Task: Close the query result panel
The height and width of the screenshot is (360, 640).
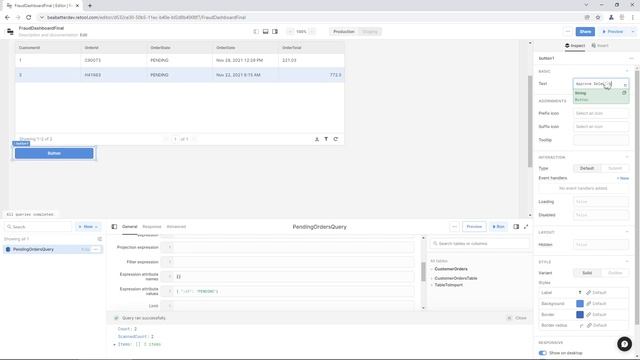Action: coord(518,318)
